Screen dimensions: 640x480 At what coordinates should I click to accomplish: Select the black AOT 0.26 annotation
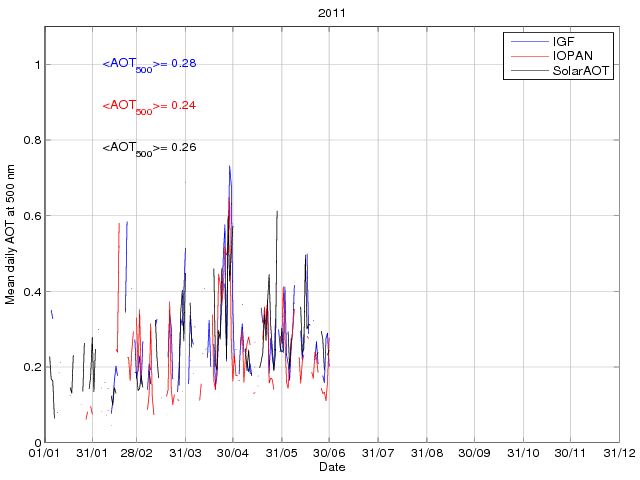pyautogui.click(x=149, y=148)
